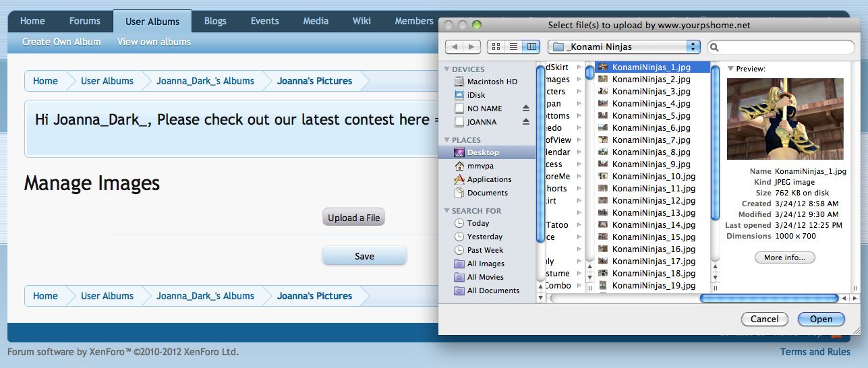Image resolution: width=868 pixels, height=368 pixels.
Task: Select Macintosh HD in the sidebar
Action: pos(492,82)
